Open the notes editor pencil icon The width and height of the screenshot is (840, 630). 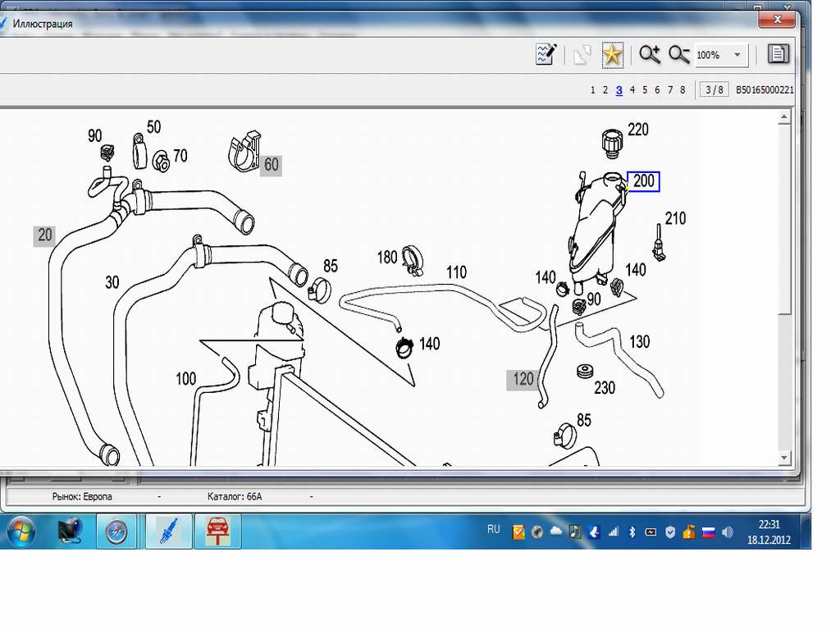point(546,55)
